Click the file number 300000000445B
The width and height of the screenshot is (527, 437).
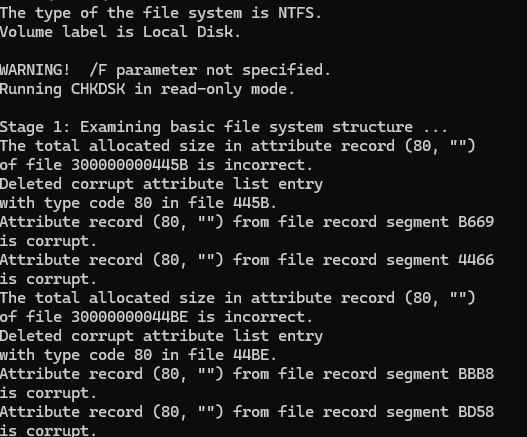click(130, 165)
